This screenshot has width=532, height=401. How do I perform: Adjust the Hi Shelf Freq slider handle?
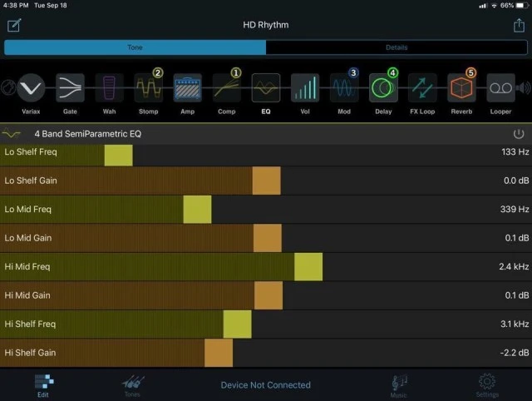238,324
